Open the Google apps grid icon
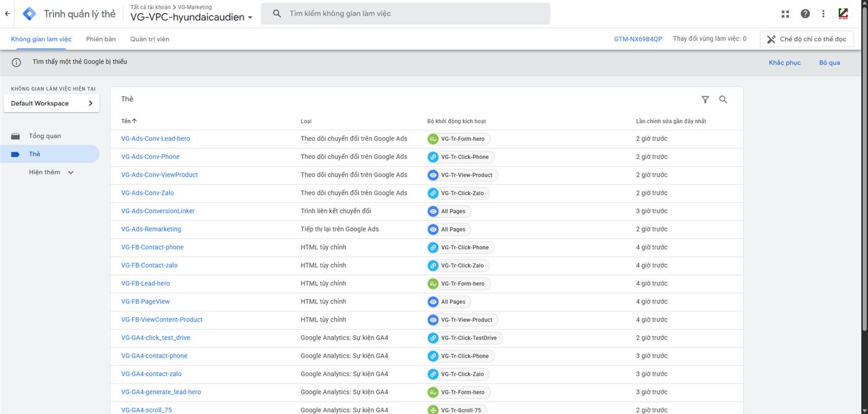The image size is (868, 414). tap(786, 14)
